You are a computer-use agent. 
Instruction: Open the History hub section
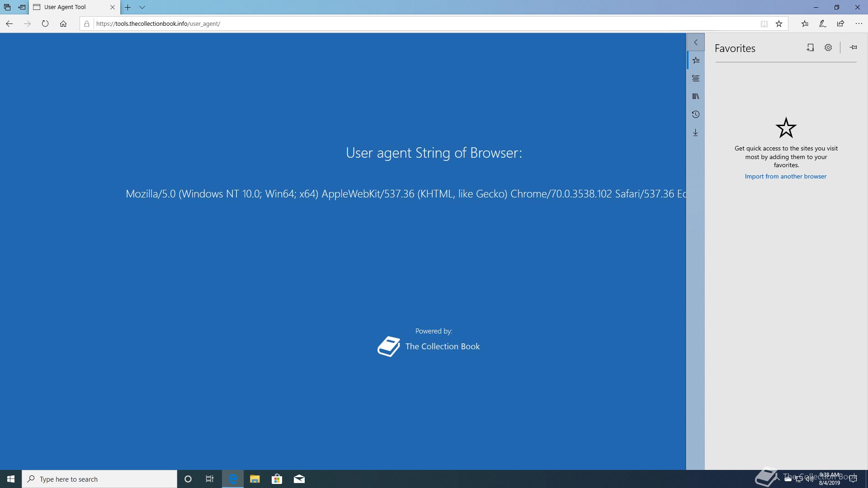(696, 114)
